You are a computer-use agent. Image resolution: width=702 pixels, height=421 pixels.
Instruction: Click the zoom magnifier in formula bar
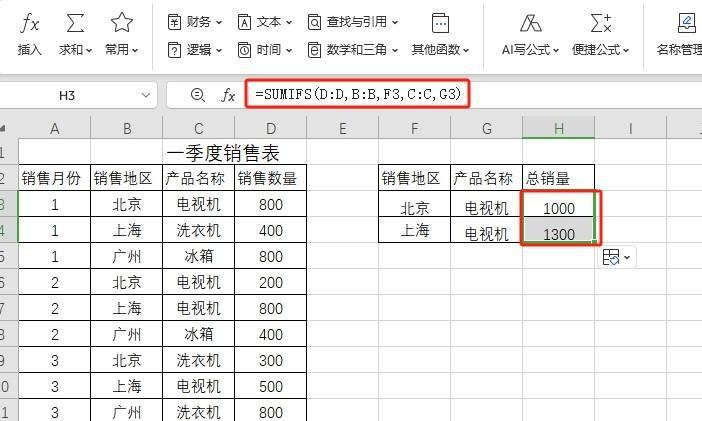click(197, 95)
